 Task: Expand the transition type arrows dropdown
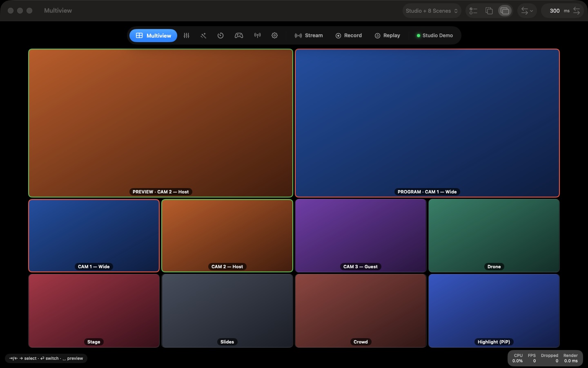(527, 11)
